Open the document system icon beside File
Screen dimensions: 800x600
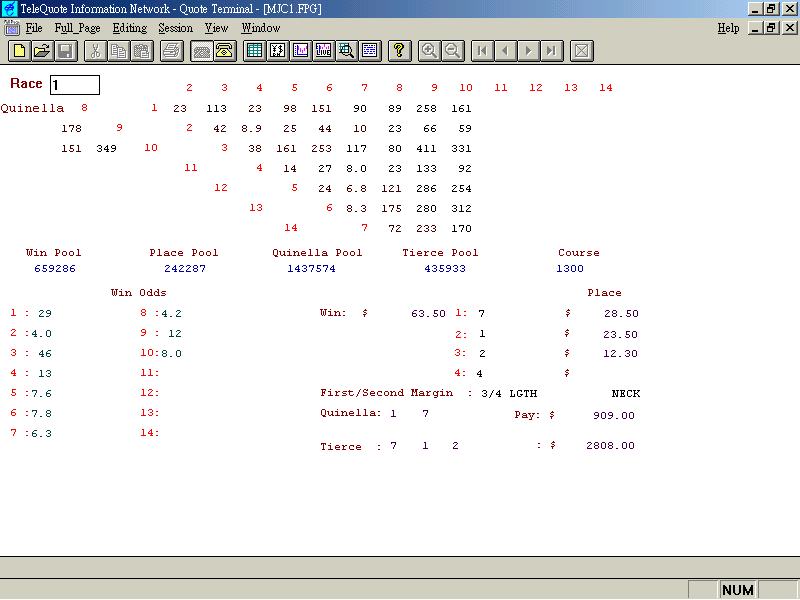tap(11, 28)
